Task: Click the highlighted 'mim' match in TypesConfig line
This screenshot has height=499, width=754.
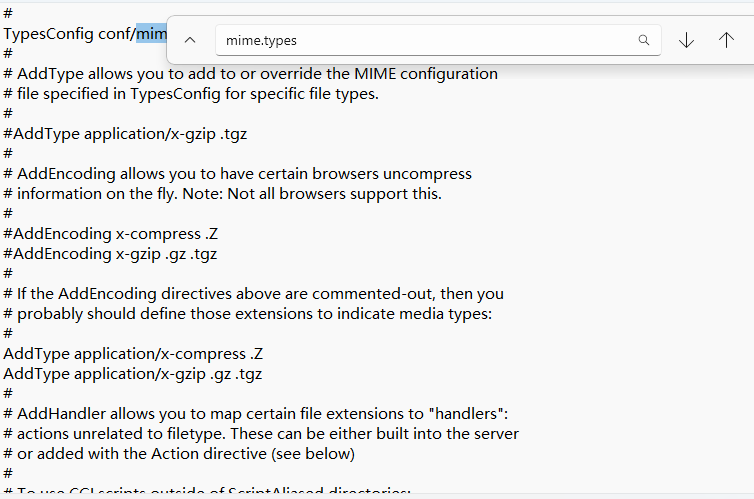Action: [x=151, y=34]
